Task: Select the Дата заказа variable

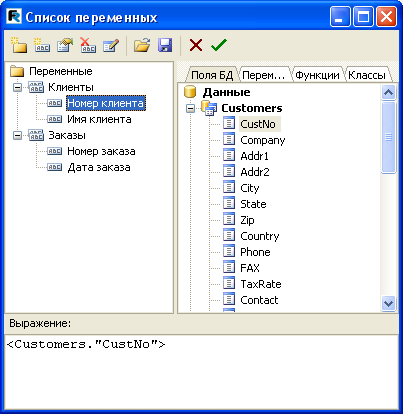Action: (99, 167)
